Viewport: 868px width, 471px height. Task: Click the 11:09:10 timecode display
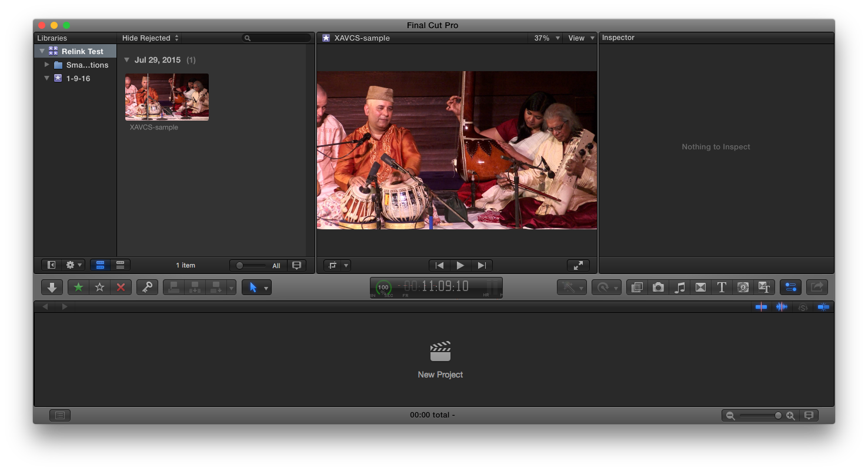445,286
